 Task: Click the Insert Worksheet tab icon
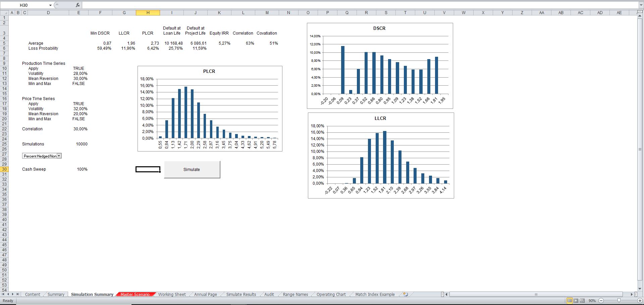[x=406, y=294]
